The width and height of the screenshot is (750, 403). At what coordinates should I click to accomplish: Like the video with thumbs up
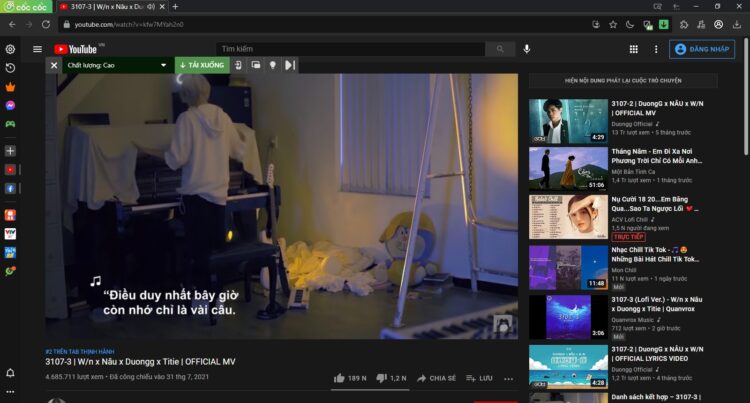pos(340,379)
